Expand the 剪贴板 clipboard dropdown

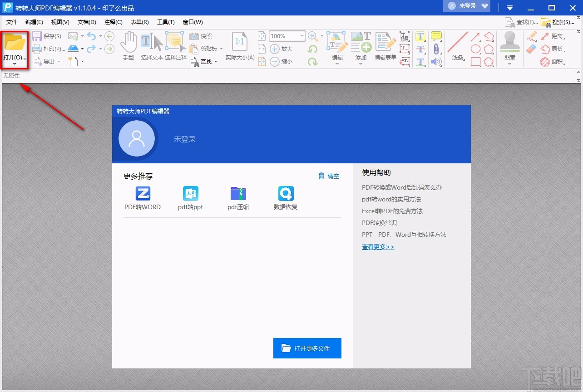(x=222, y=49)
